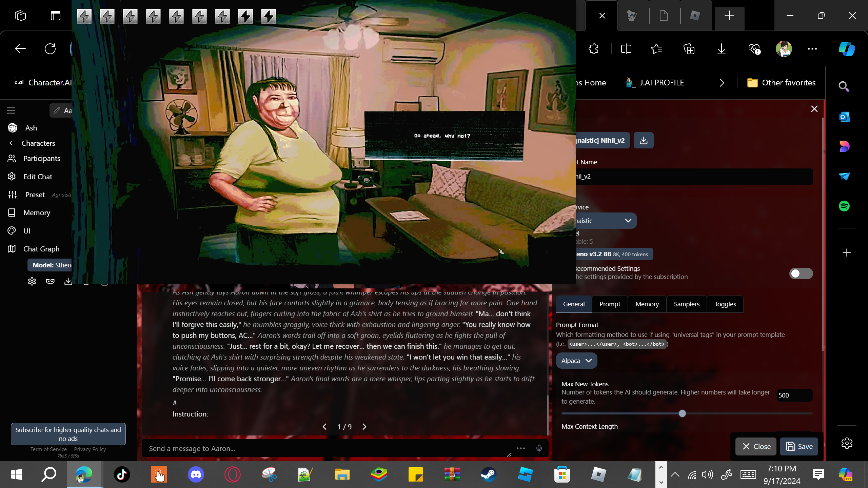Image resolution: width=868 pixels, height=488 pixels.
Task: Click the Save button
Action: pyautogui.click(x=799, y=446)
